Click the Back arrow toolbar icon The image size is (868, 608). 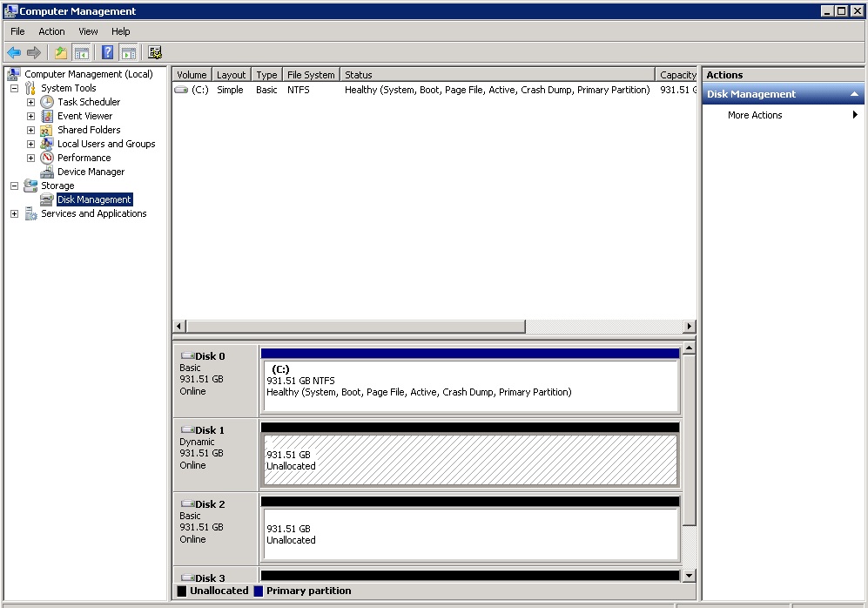pos(14,52)
